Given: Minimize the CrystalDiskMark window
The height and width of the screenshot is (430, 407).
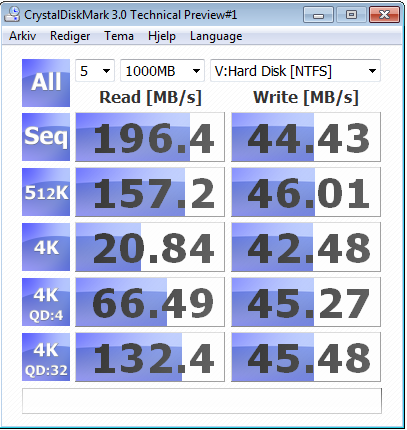Looking at the screenshot, I should coord(318,15).
